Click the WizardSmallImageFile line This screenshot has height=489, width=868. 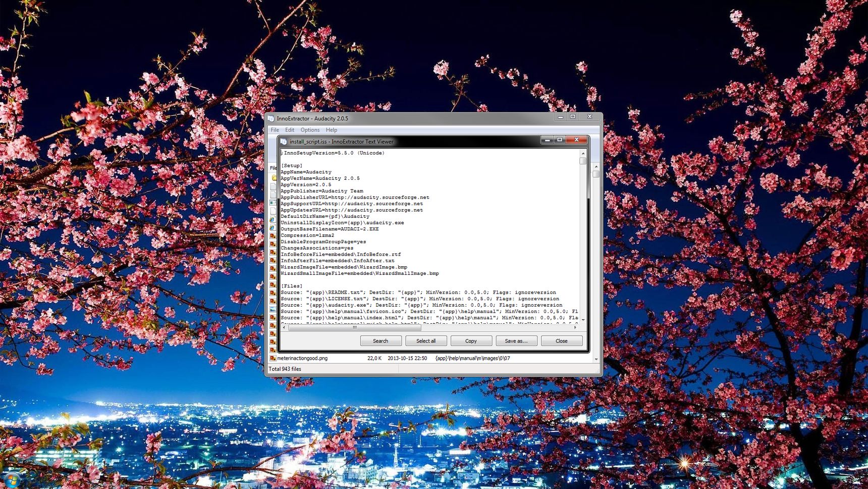[359, 273]
